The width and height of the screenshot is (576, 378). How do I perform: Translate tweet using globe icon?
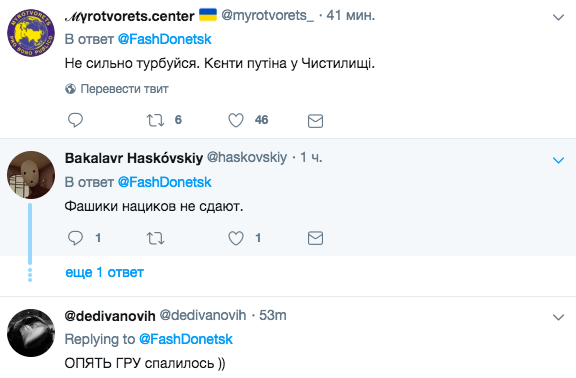tap(71, 89)
